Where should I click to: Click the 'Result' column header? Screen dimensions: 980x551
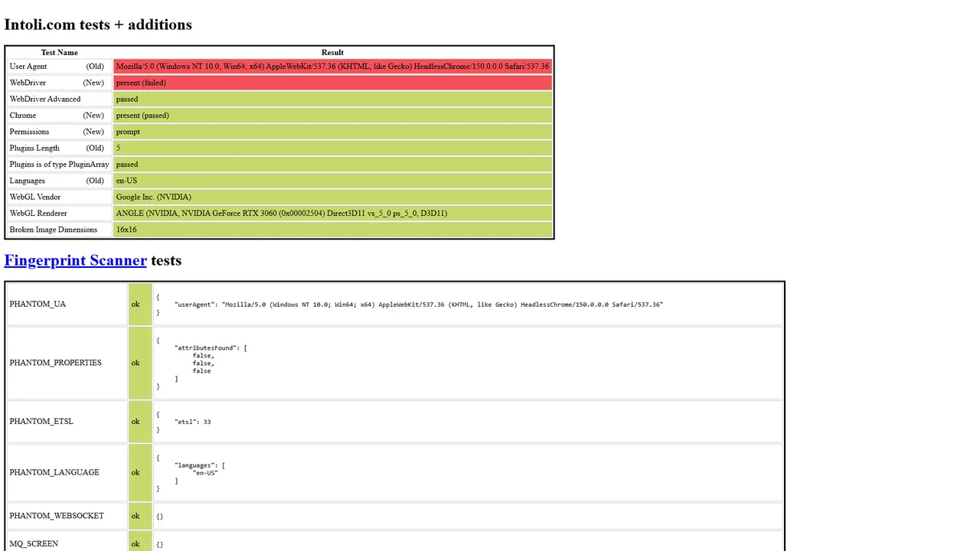click(x=332, y=52)
